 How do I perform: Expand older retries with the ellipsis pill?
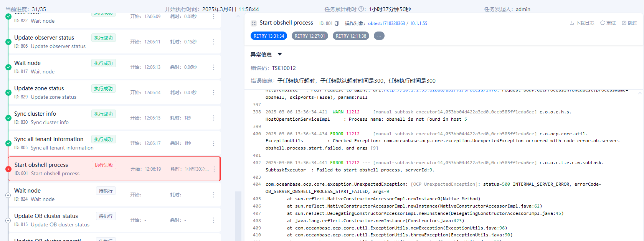(x=379, y=36)
